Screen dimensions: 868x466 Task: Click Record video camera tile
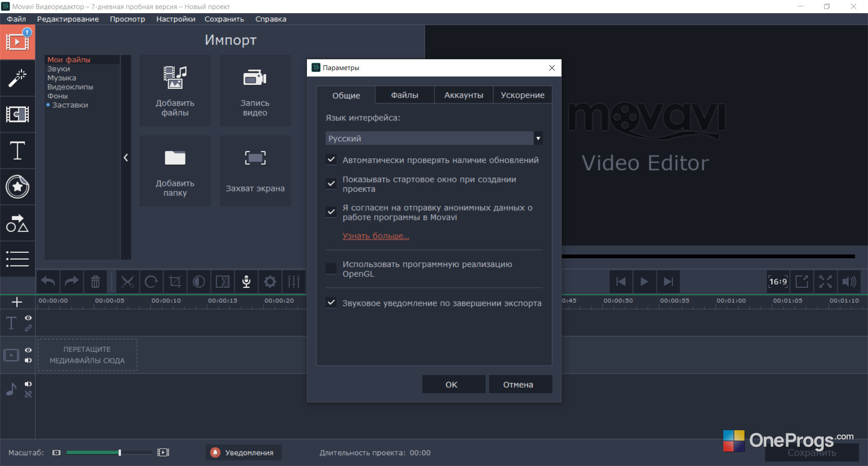click(x=255, y=90)
